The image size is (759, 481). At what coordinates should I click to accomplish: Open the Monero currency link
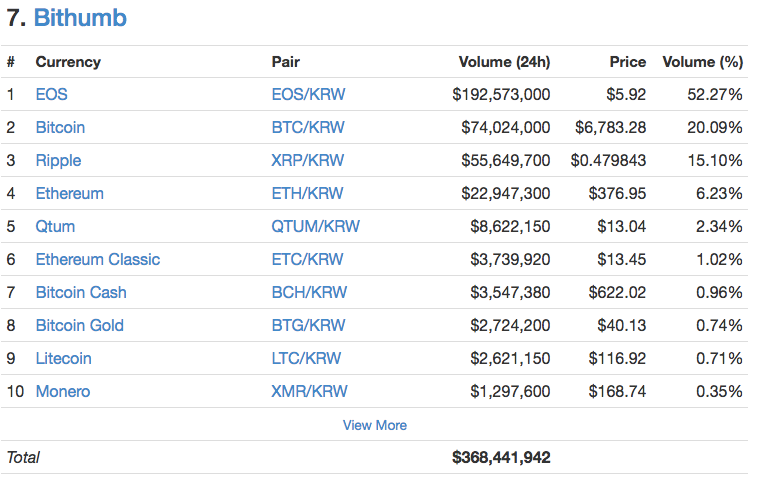click(62, 391)
